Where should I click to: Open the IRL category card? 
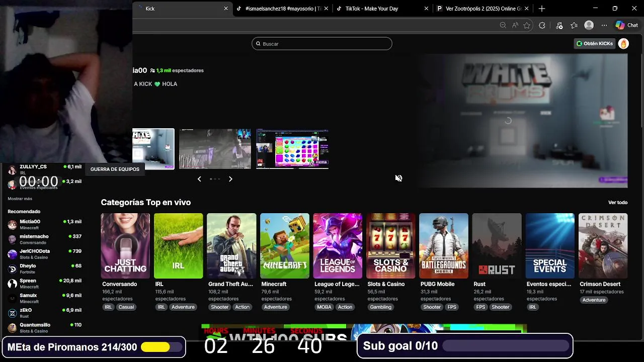pos(179,246)
